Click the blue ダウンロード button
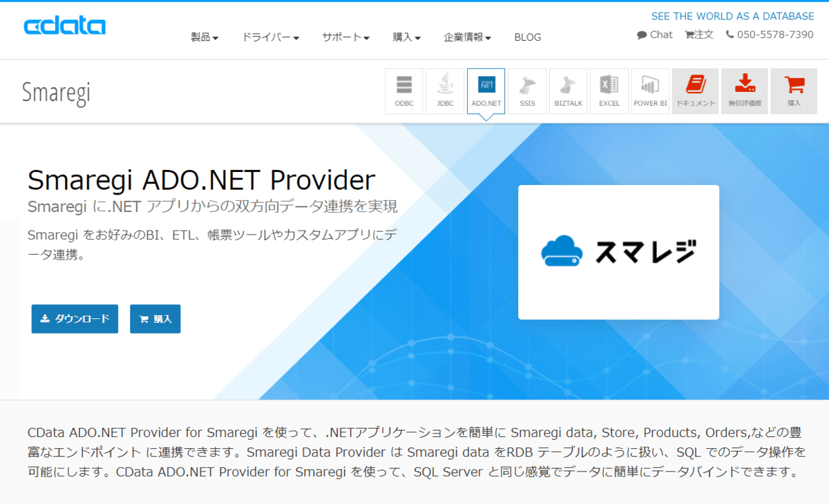The height and width of the screenshot is (504, 829). (x=75, y=319)
